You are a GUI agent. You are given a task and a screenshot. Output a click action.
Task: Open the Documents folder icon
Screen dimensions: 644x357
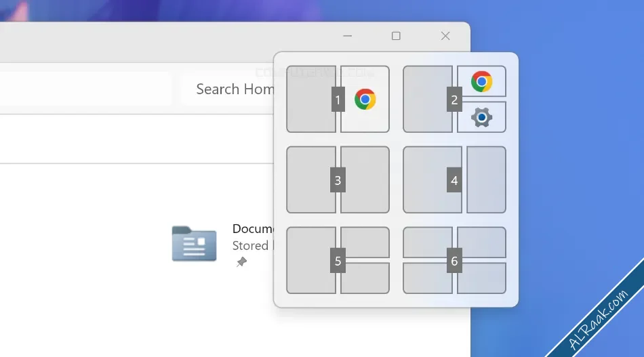coord(195,243)
